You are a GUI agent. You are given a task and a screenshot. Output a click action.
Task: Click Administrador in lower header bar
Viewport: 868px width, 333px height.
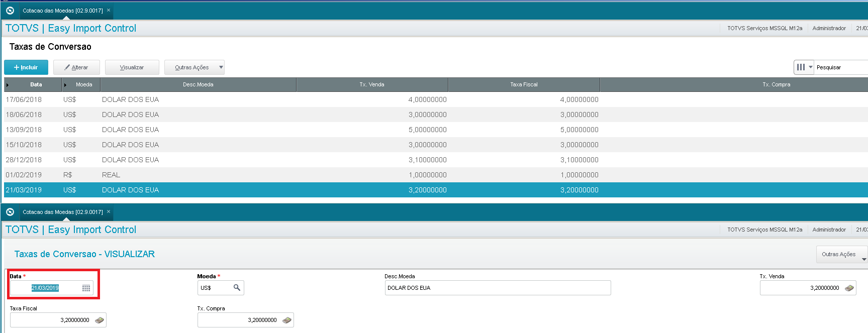(x=829, y=230)
